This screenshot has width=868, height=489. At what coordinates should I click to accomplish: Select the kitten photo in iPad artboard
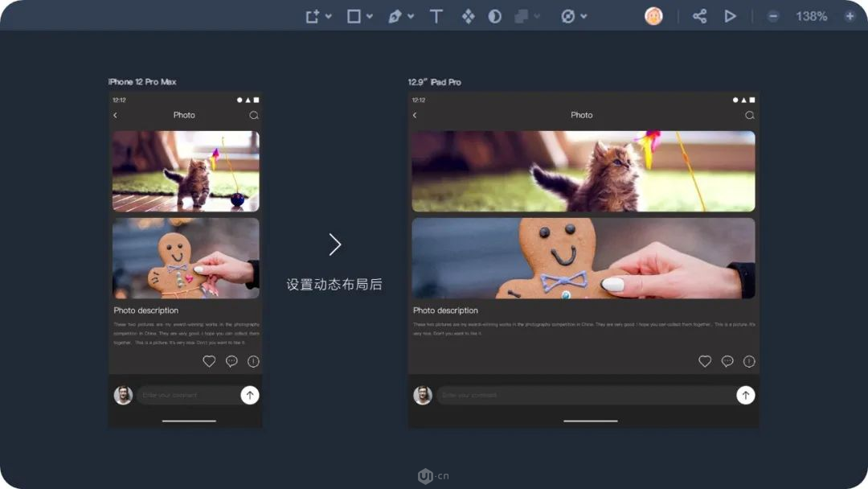click(583, 171)
